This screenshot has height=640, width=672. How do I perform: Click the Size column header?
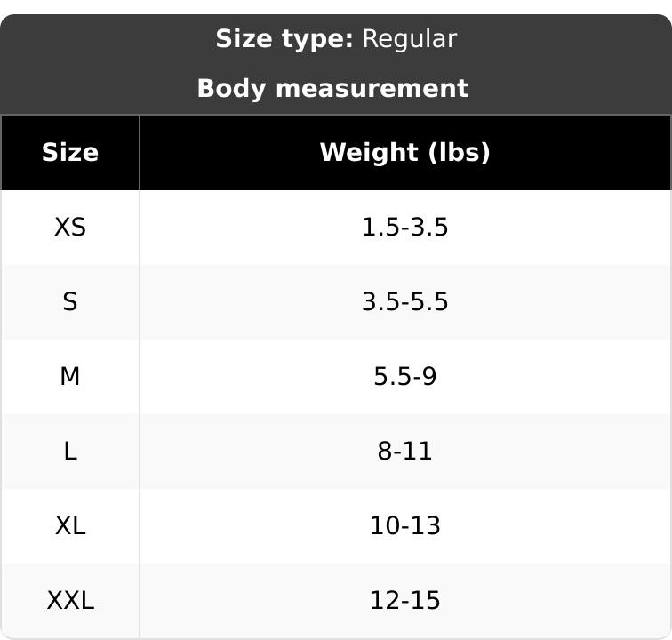(x=70, y=152)
